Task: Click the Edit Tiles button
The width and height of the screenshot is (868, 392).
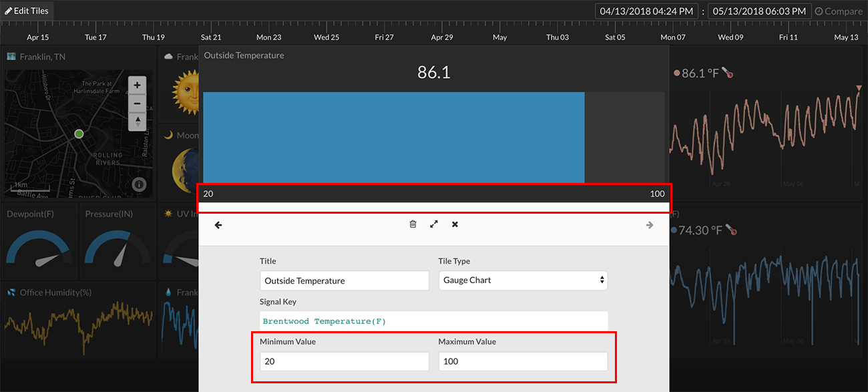Action: 27,11
